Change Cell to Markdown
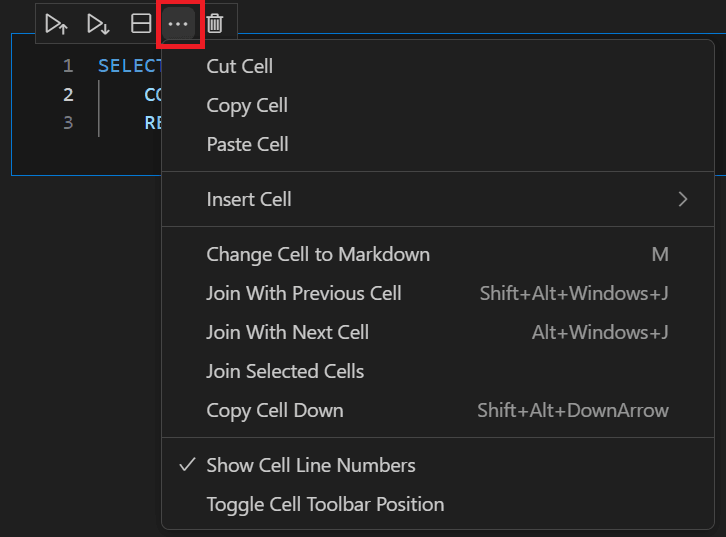The height and width of the screenshot is (537, 726). 318,254
